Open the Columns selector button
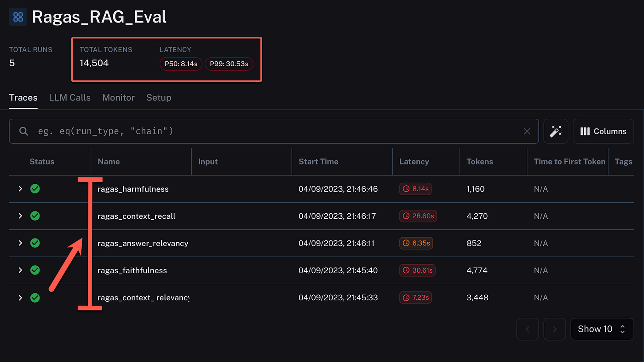 click(603, 131)
